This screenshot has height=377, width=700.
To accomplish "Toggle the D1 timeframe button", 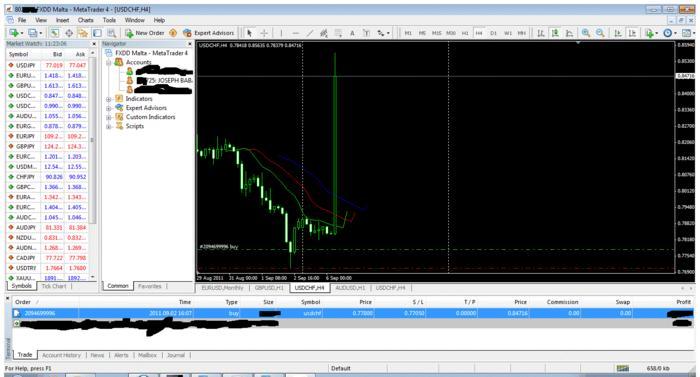I will [493, 33].
